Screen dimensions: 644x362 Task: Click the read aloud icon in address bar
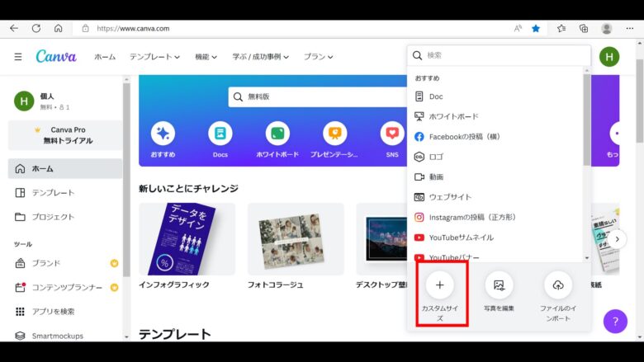coord(518,28)
